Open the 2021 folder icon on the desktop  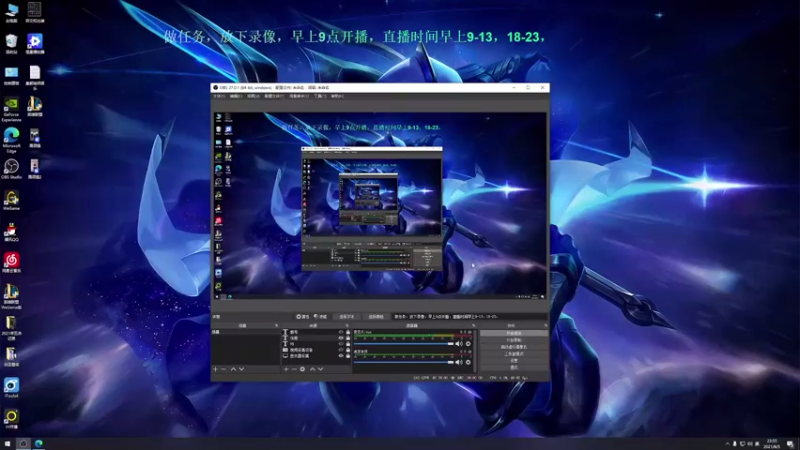point(11,328)
